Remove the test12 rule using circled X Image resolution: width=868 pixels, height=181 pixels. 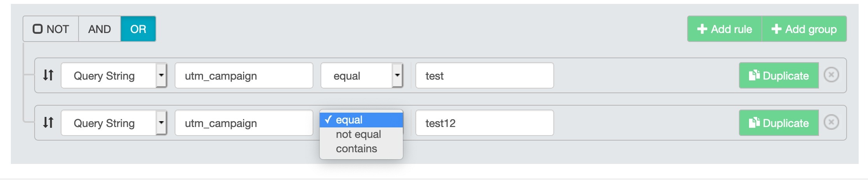(831, 122)
